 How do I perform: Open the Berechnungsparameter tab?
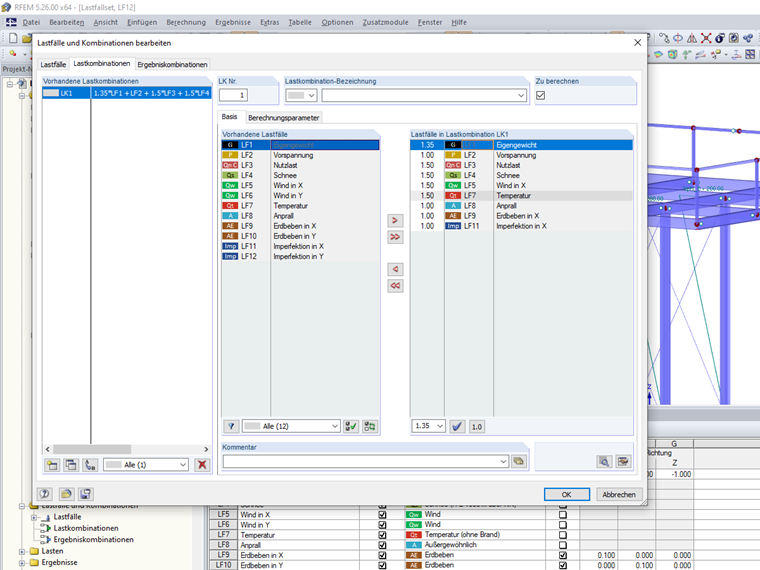(x=284, y=118)
